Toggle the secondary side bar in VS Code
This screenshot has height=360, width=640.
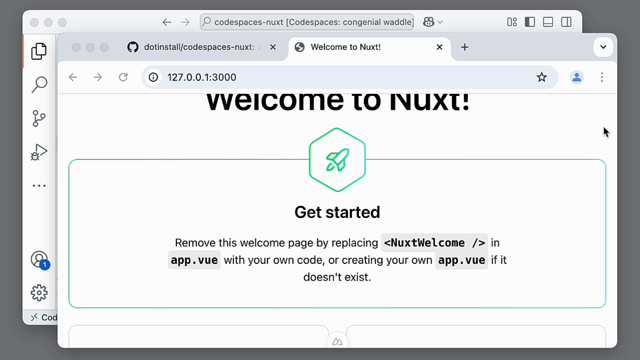(566, 22)
